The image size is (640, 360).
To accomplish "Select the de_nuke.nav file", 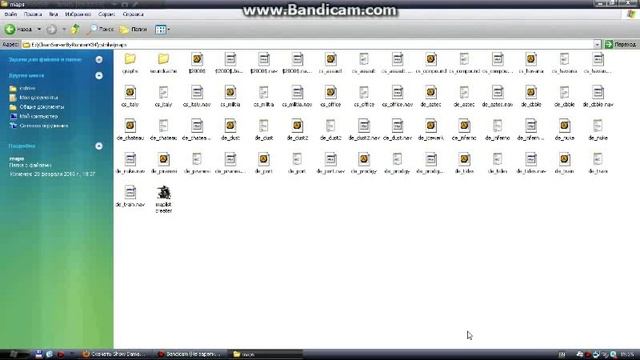I will coord(130,163).
